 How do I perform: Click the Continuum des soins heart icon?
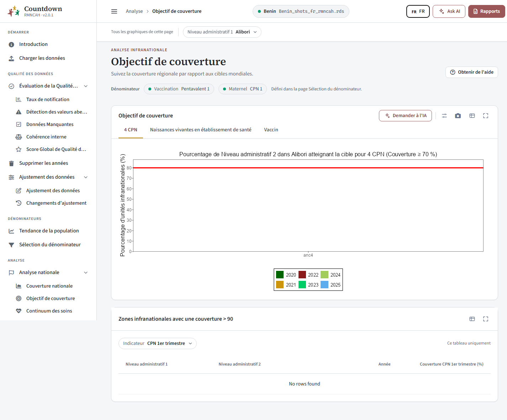tap(19, 311)
